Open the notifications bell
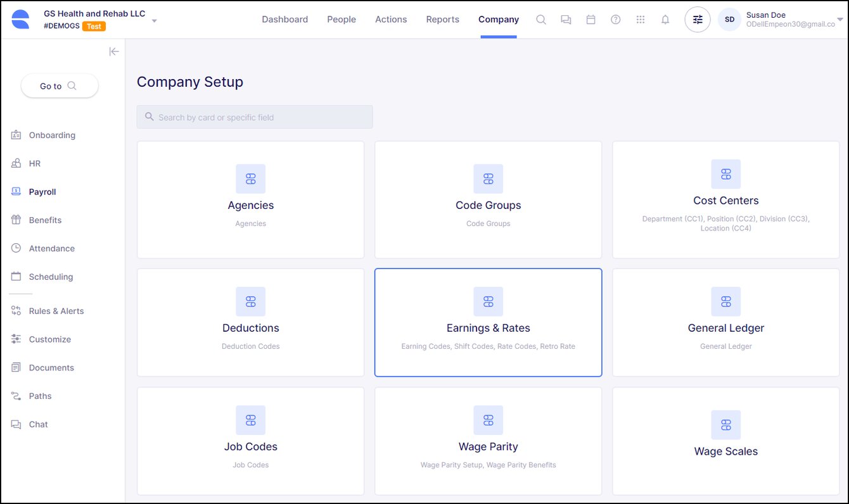Viewport: 849px width, 504px height. coord(665,20)
